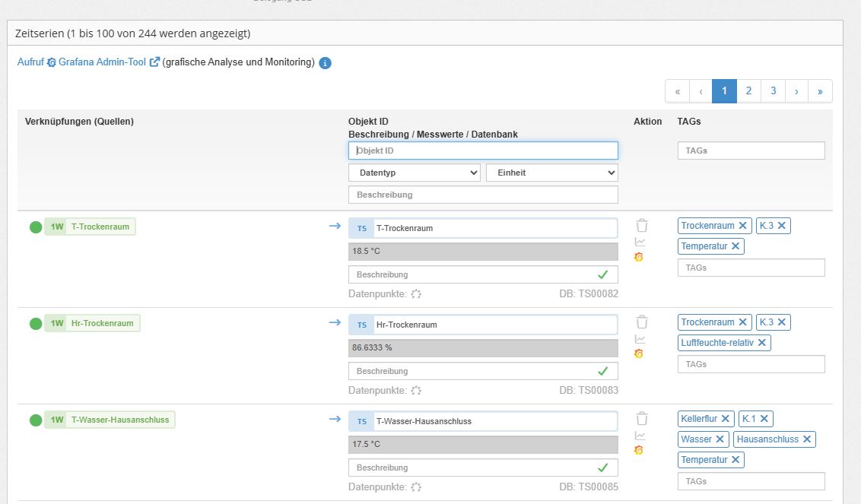The height and width of the screenshot is (504, 861).
Task: Open chart for T-Trockenraum
Action: [640, 242]
